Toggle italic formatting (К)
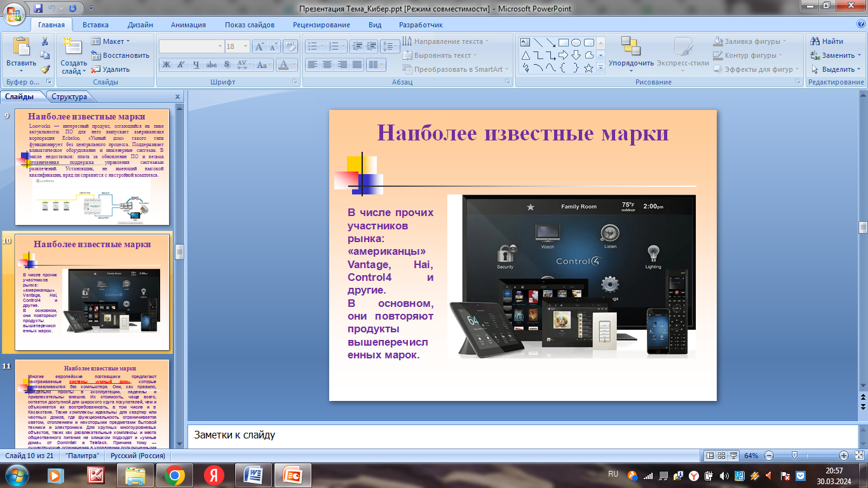 pyautogui.click(x=181, y=65)
